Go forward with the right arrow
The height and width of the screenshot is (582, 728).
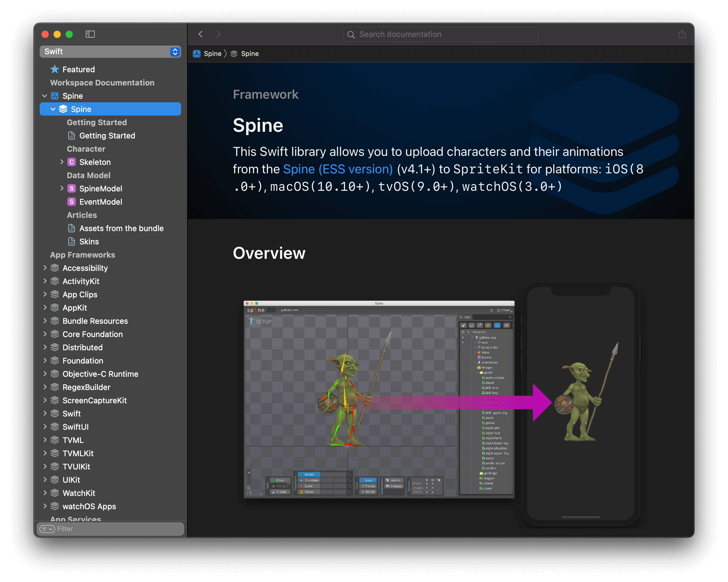click(x=218, y=34)
